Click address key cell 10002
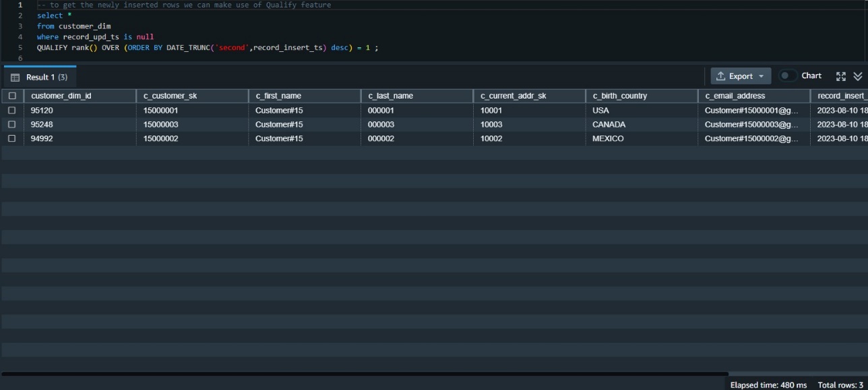The image size is (868, 390). point(529,138)
